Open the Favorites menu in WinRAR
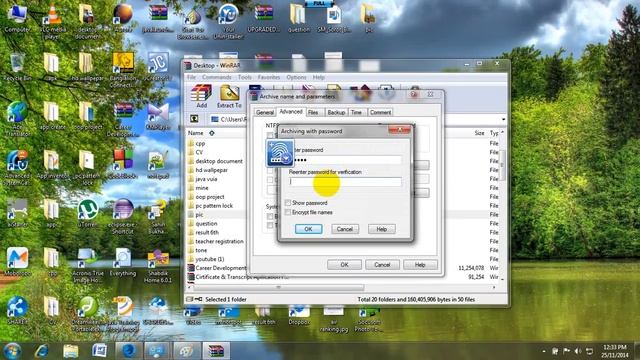 269,77
